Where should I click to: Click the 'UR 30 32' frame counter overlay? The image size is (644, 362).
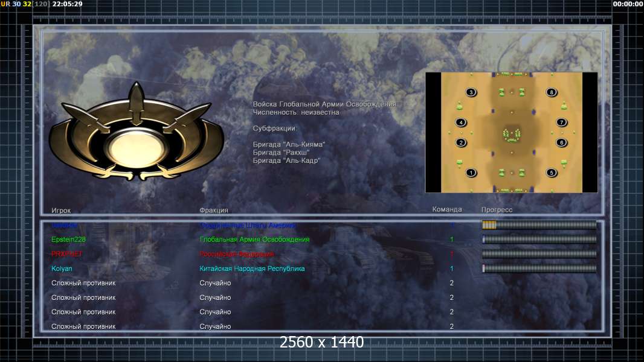[16, 4]
